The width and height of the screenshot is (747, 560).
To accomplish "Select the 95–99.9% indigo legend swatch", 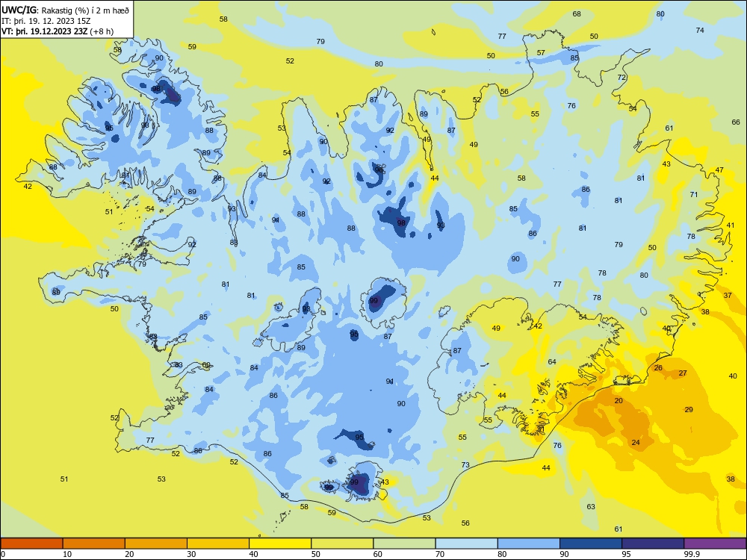I will pos(653,544).
